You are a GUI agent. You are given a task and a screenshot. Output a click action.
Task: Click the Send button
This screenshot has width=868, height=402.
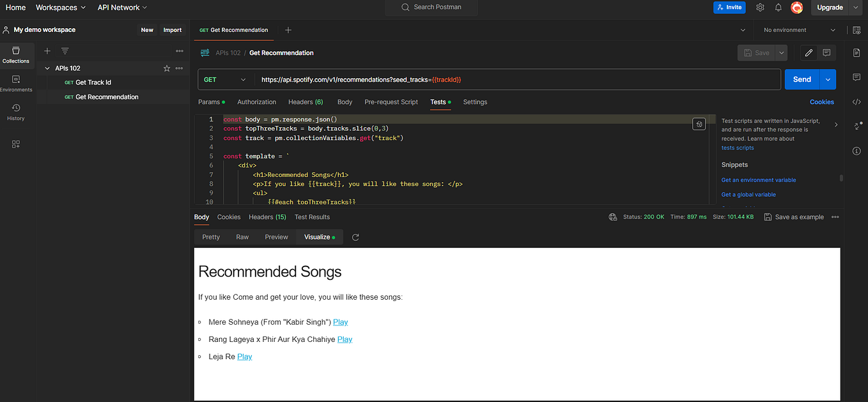802,79
